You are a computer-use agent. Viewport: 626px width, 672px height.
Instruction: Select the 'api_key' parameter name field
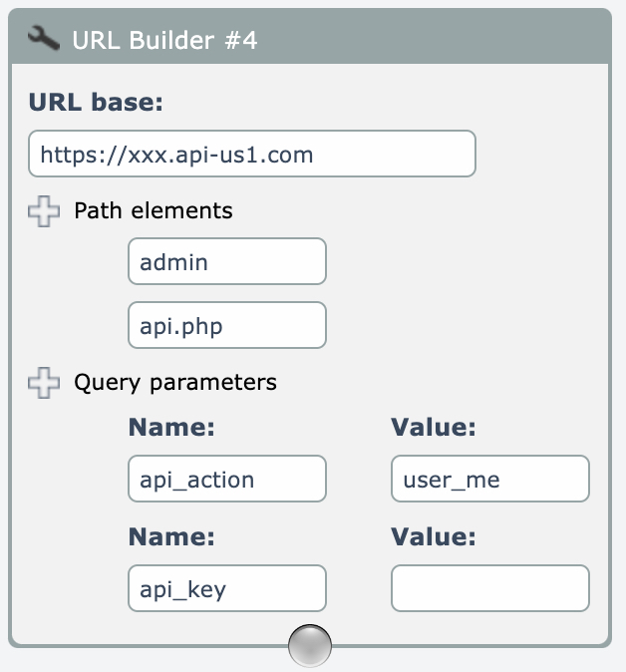(x=226, y=588)
